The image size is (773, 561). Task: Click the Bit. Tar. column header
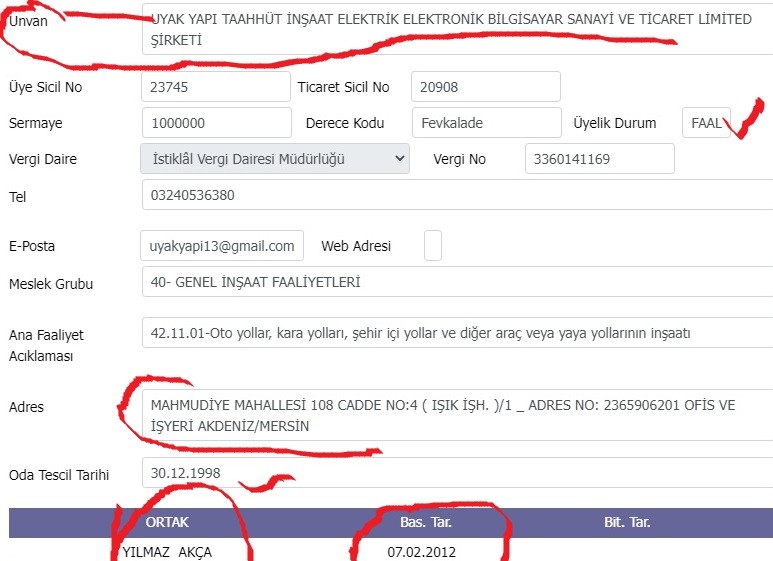(x=627, y=523)
